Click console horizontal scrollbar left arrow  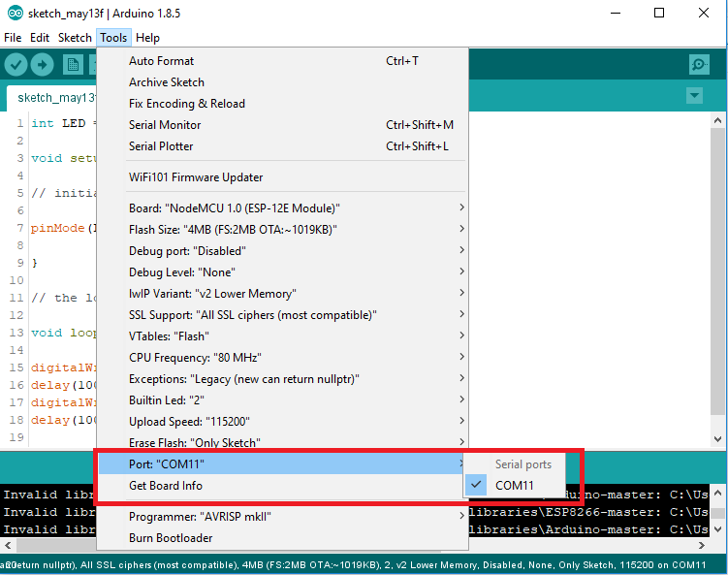click(7, 545)
